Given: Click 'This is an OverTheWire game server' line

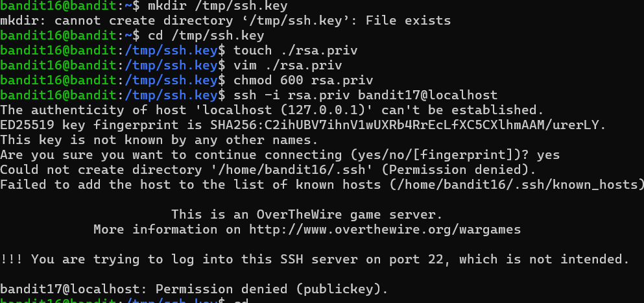Looking at the screenshot, I should (307, 214).
